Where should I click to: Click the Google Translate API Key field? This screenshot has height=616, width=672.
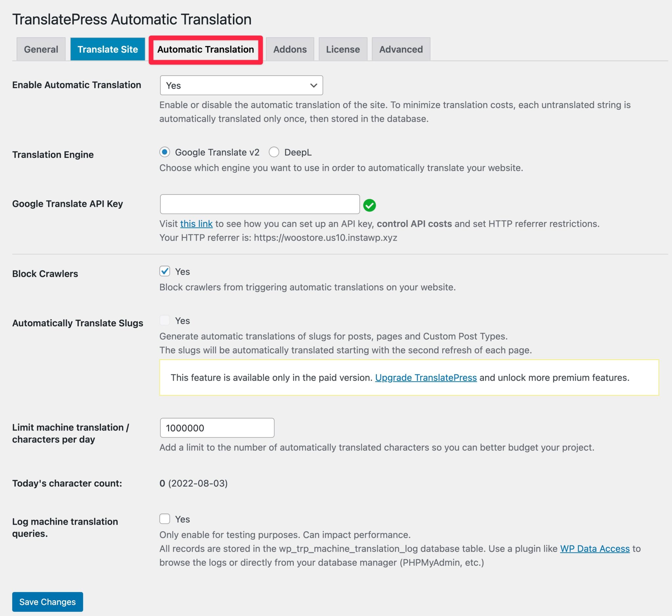click(260, 204)
